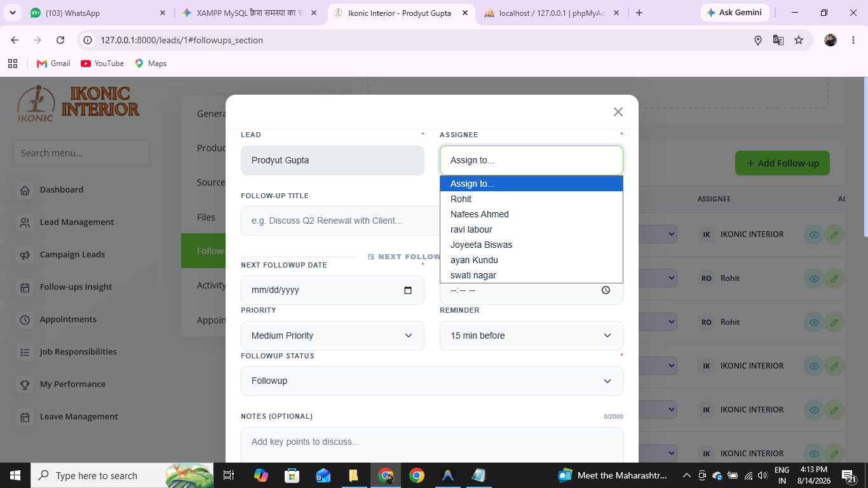Choose Nafees Ahmed as assignee
This screenshot has width=868, height=488.
531,214
